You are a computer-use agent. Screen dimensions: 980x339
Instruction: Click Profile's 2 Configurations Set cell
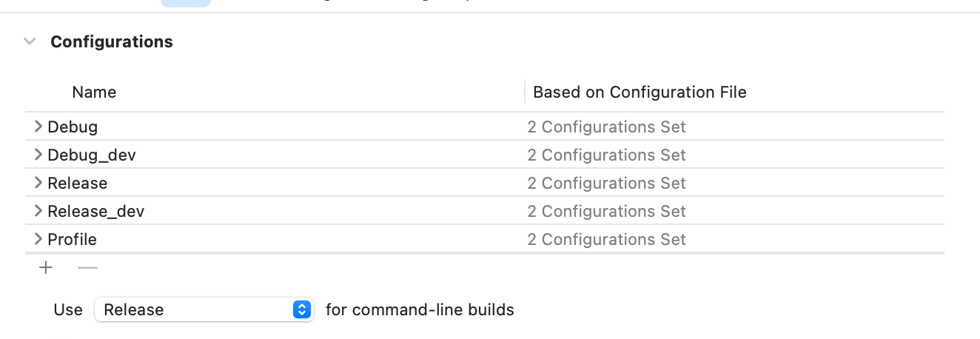coord(606,240)
